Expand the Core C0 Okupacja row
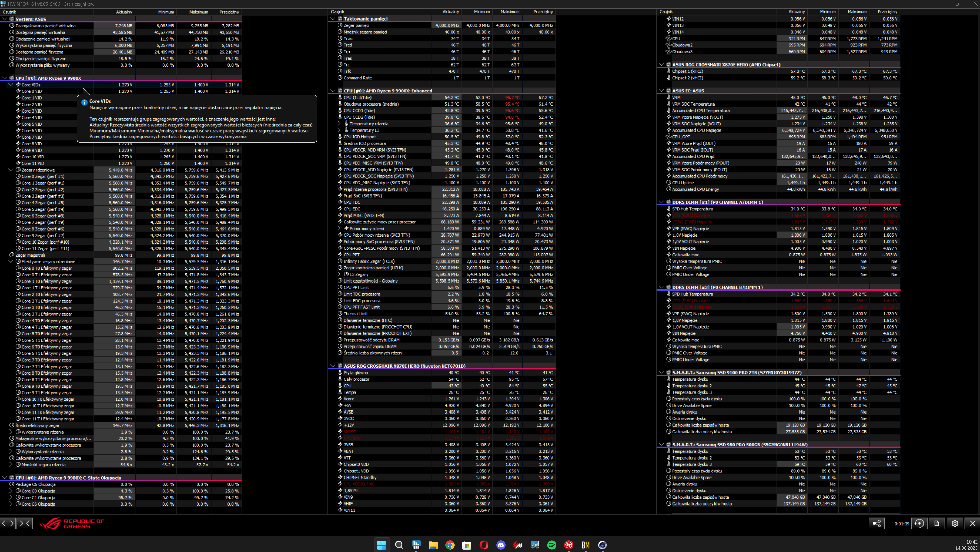980x552 pixels. pyautogui.click(x=11, y=491)
